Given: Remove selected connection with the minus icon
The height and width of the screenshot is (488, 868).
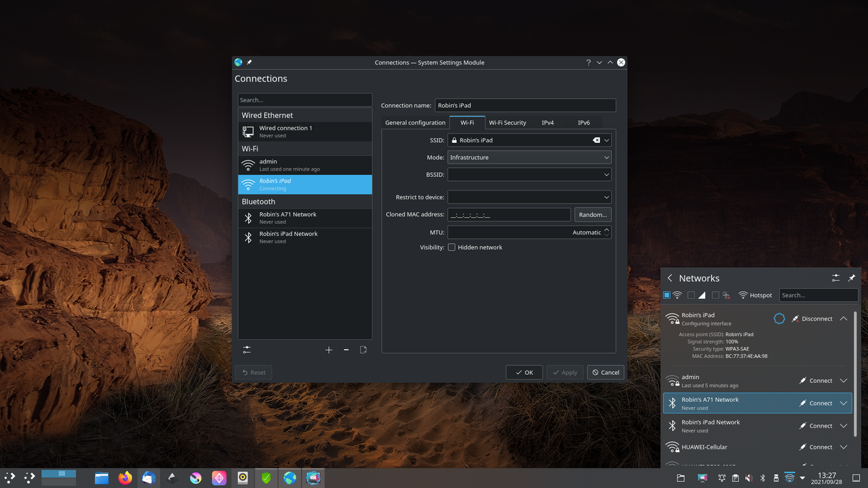Looking at the screenshot, I should [x=346, y=350].
